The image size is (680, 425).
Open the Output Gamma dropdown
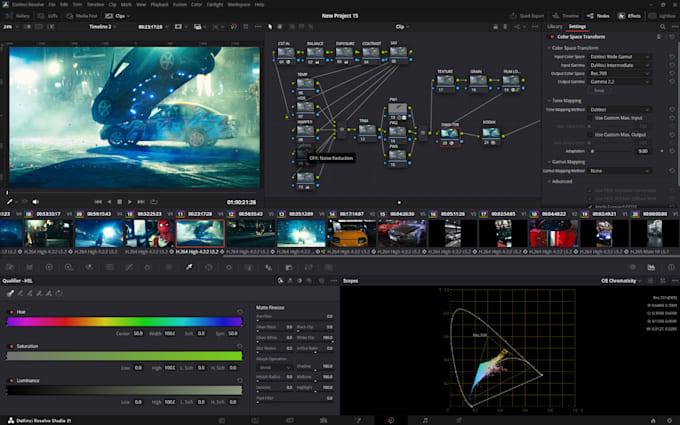coord(620,82)
